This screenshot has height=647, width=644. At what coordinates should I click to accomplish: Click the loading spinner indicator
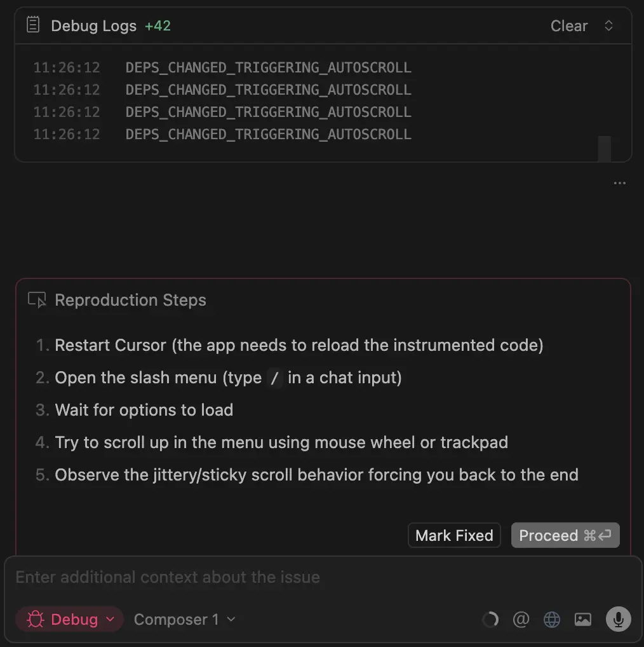490,619
